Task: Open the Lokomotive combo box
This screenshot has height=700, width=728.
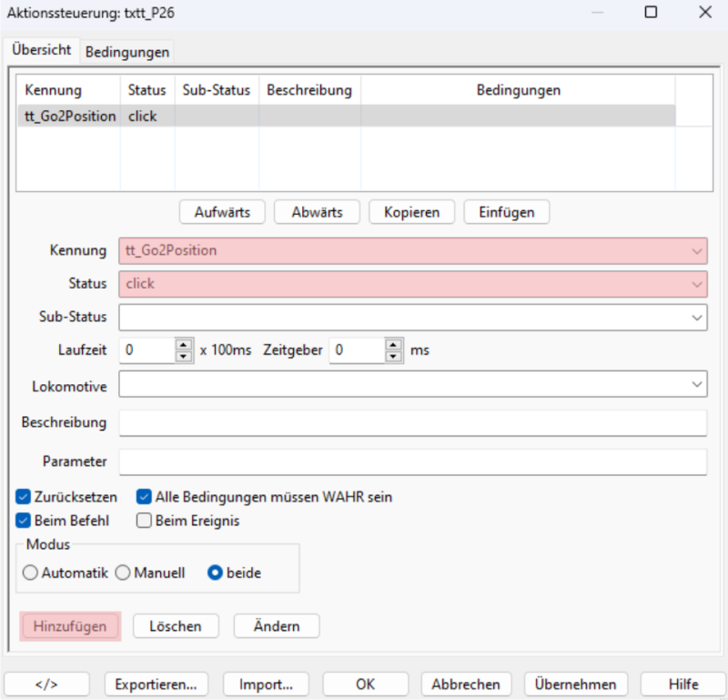Action: 697,385
